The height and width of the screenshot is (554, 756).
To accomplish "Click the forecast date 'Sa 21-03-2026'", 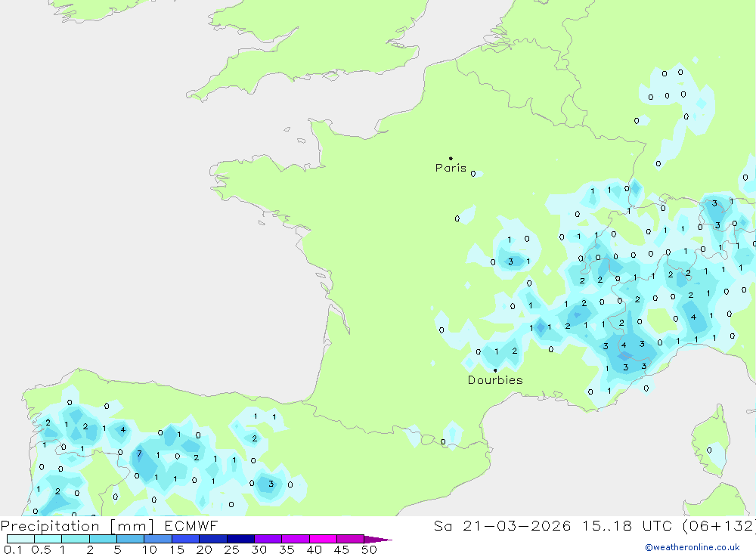I will click(503, 526).
